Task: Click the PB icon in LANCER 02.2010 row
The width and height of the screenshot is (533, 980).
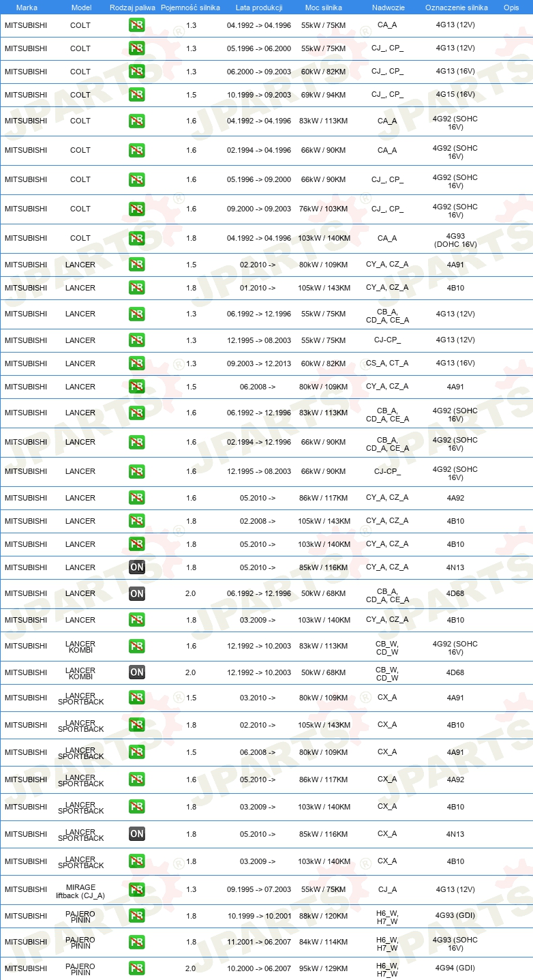Action: (137, 265)
